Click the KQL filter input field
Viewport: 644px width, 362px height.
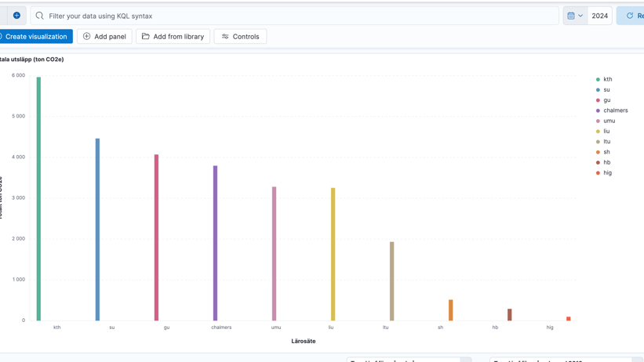pyautogui.click(x=298, y=16)
